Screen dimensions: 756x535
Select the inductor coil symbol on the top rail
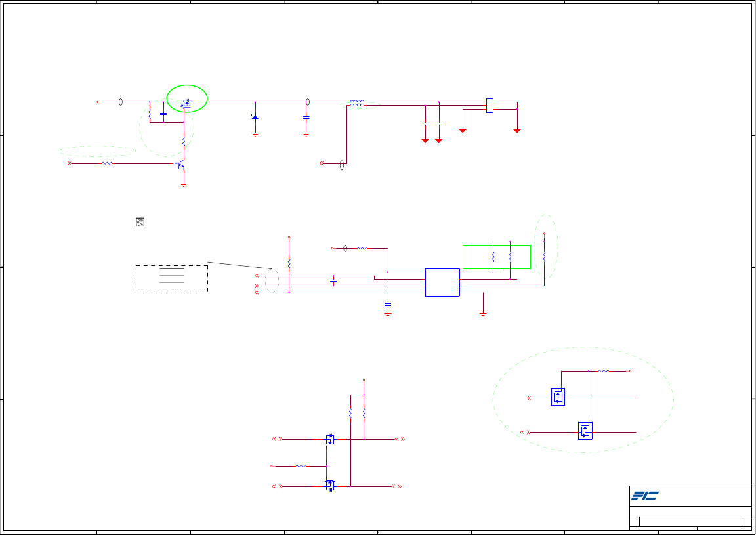tap(357, 102)
